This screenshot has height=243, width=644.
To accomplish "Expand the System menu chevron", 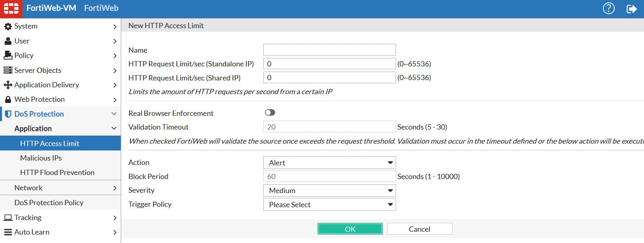I will (x=115, y=27).
